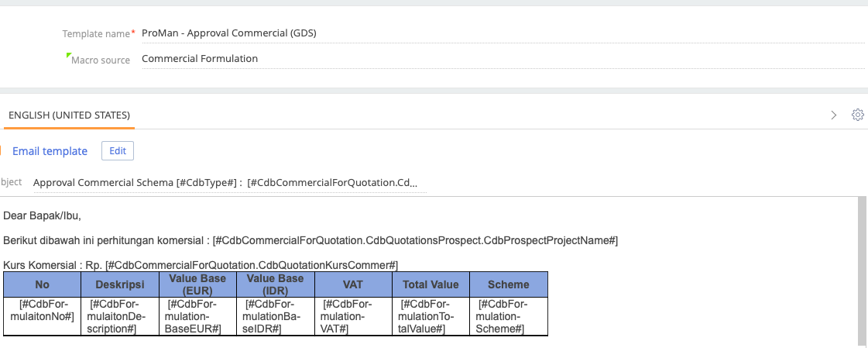Viewport: 868px width, 348px height.
Task: Click the email body vertical scrollbar
Action: click(863, 271)
